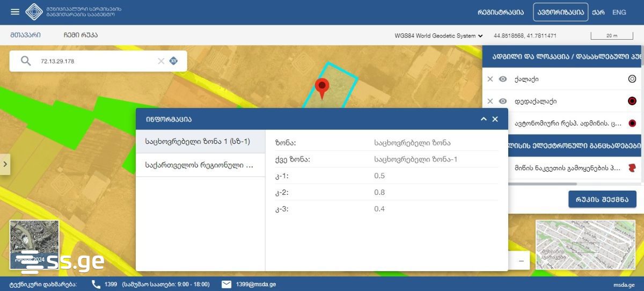
Task: Click the ადგილი და ლოკაცია panel header
Action: [562, 56]
